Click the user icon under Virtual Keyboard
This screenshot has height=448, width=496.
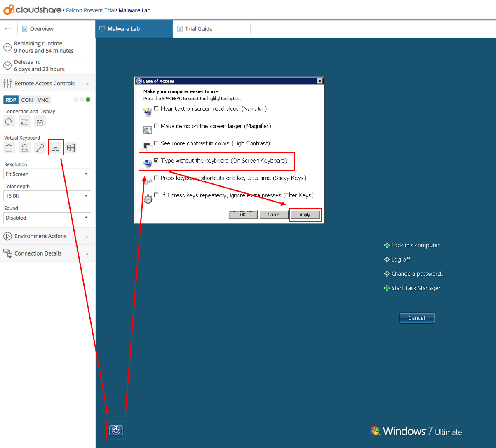[x=24, y=148]
